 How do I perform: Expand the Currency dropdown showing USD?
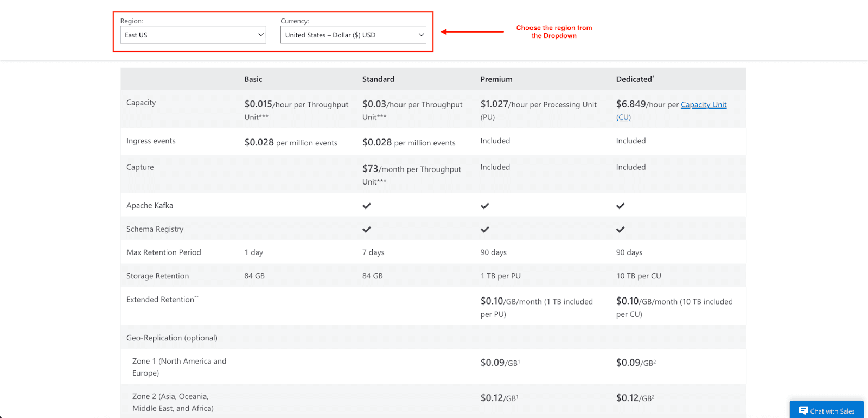[x=353, y=35]
